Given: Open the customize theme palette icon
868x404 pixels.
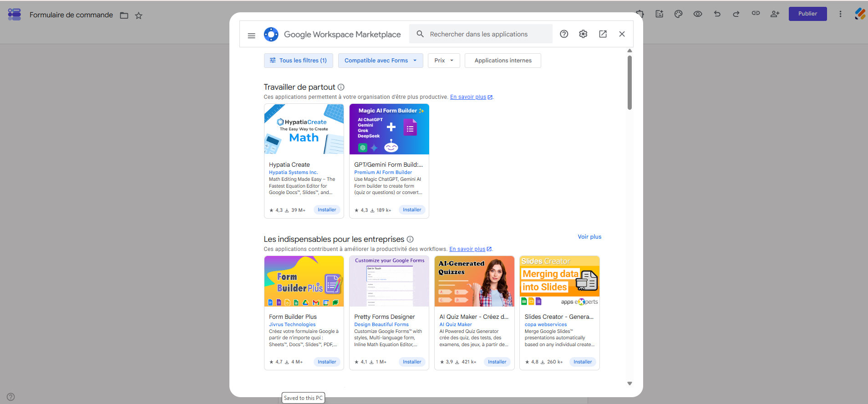Looking at the screenshot, I should (x=678, y=14).
